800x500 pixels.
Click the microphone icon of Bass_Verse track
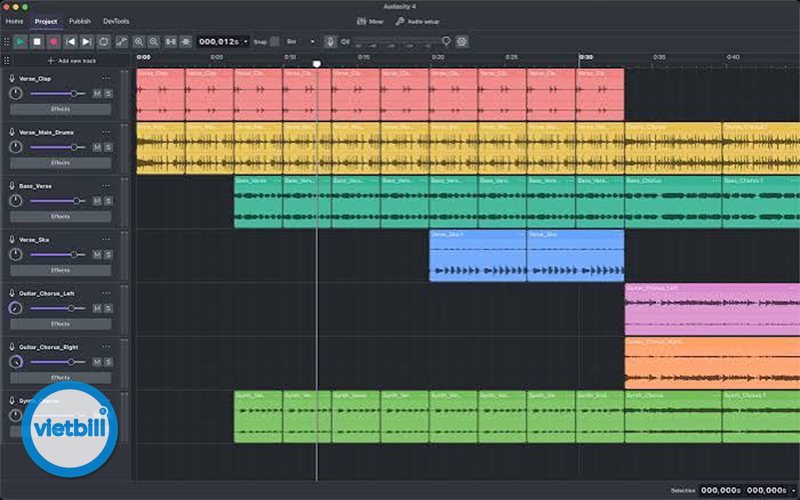pos(12,186)
